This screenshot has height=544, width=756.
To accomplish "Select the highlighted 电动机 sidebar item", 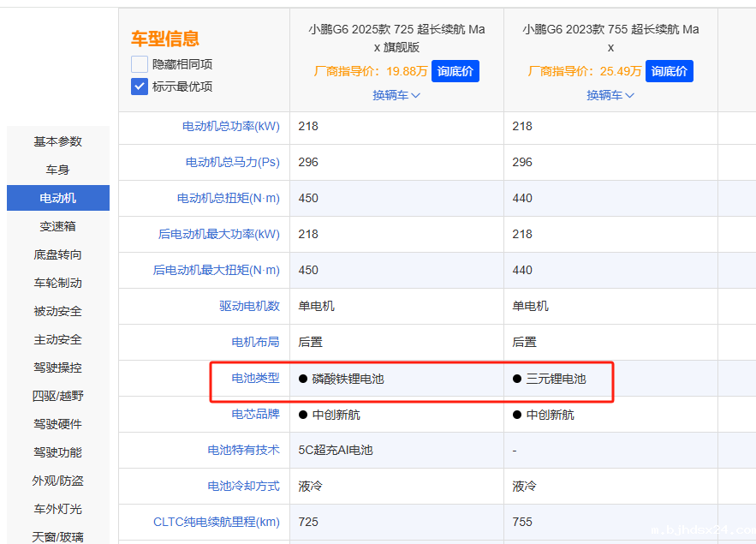I will [x=58, y=198].
